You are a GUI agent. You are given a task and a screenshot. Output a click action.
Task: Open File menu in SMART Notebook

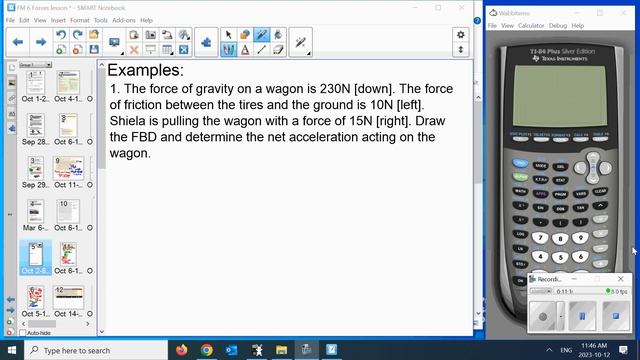tap(10, 20)
